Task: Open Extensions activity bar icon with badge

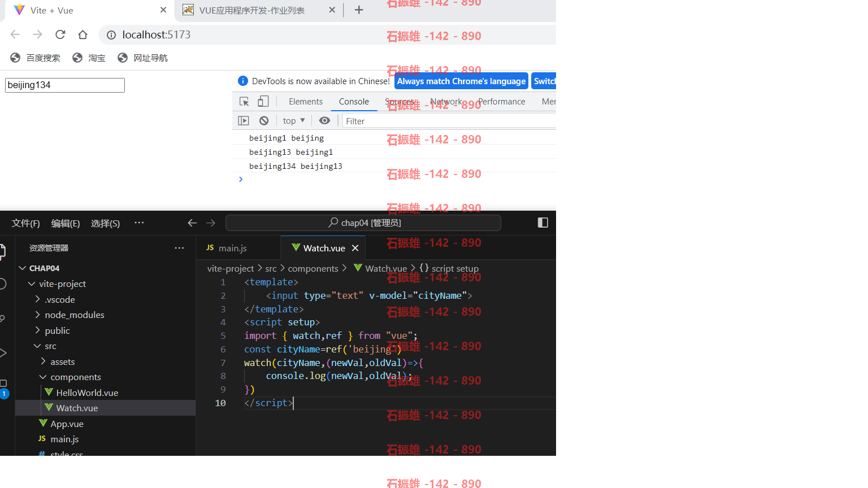Action: [3, 389]
